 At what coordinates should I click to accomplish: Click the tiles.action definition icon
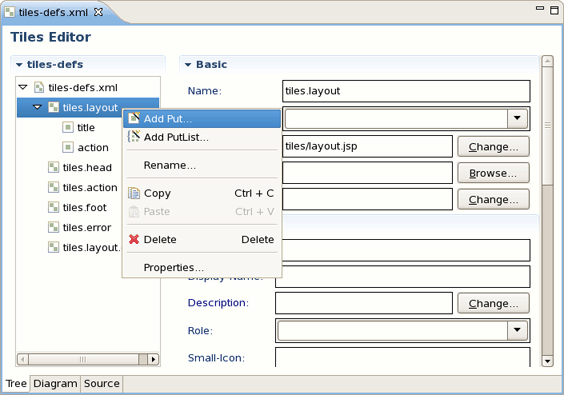tap(53, 187)
